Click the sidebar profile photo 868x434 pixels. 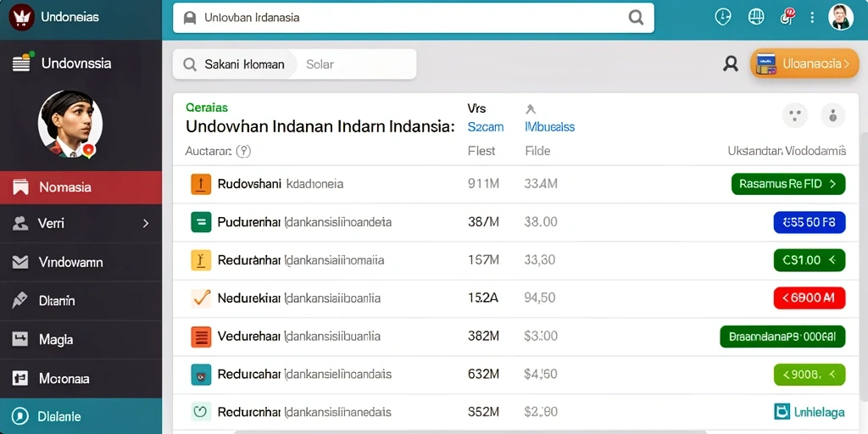70,125
